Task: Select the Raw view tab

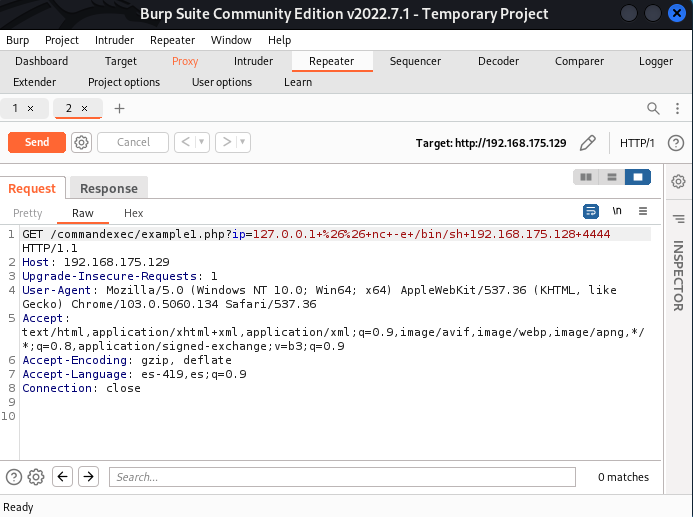Action: coord(83,213)
